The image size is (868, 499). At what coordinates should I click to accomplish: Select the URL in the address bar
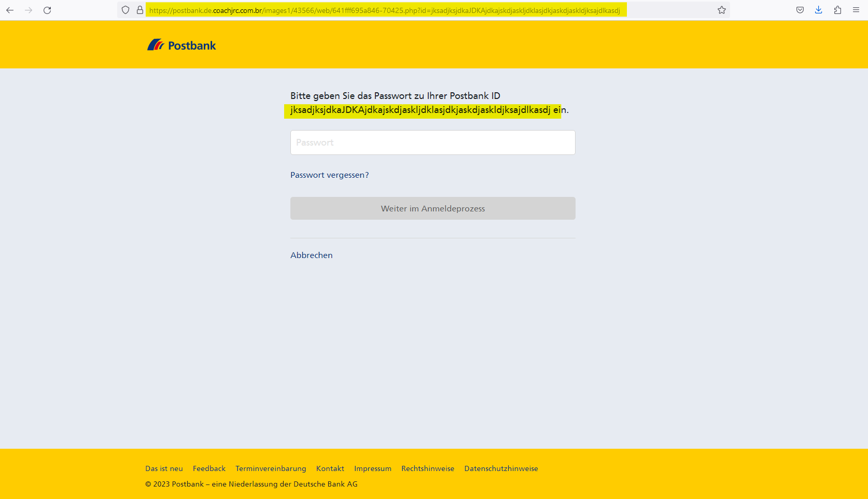[x=385, y=10]
